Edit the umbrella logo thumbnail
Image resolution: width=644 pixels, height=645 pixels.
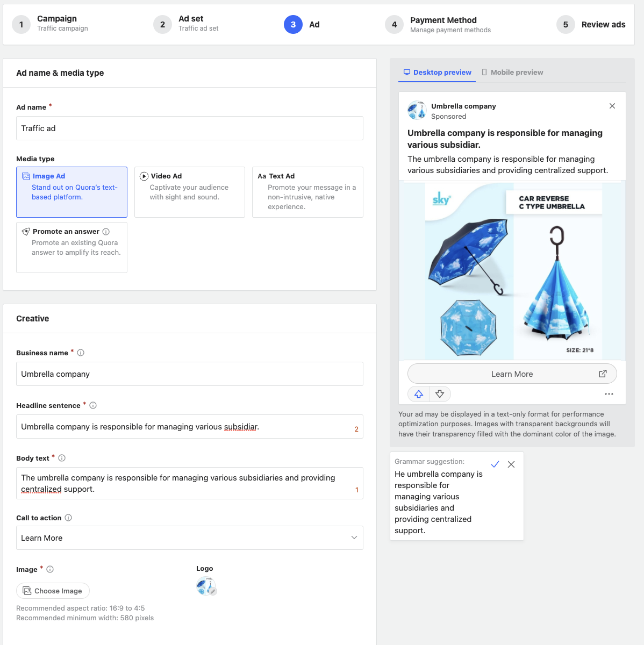point(205,585)
